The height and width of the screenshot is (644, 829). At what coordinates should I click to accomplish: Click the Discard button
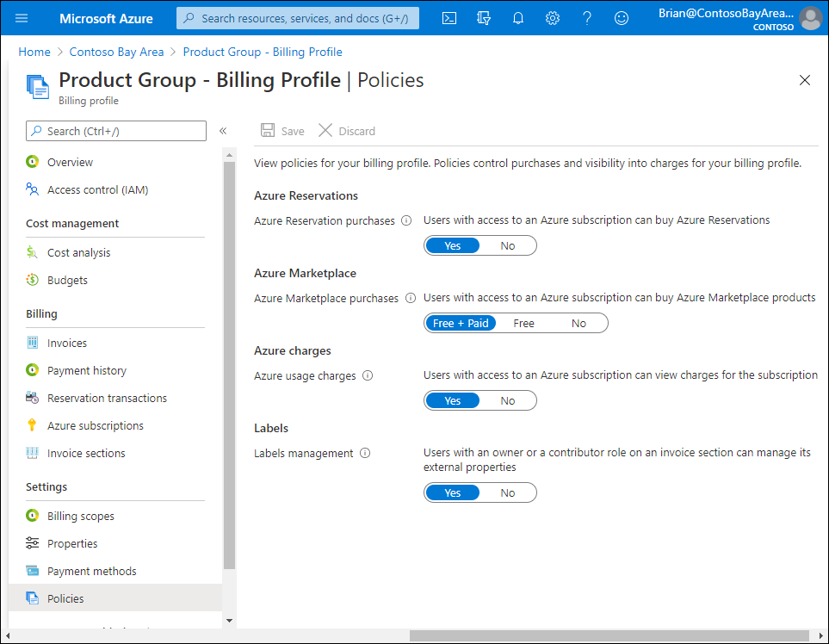[347, 131]
